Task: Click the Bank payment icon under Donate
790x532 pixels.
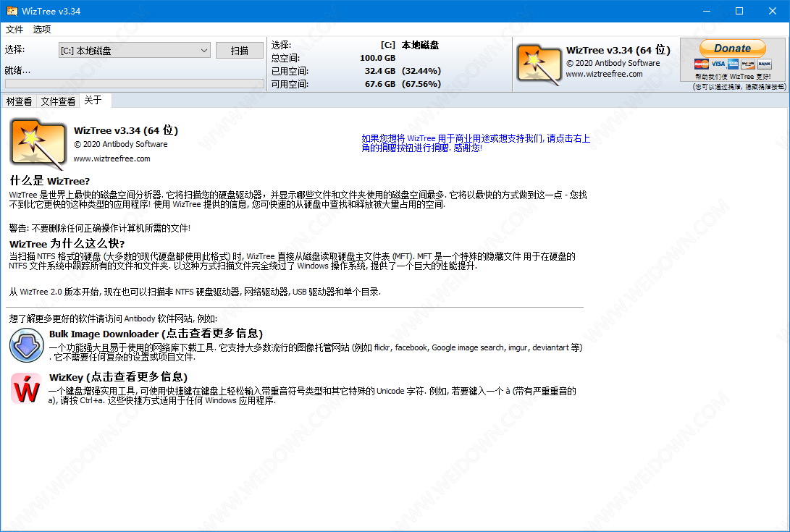Action: tap(765, 64)
